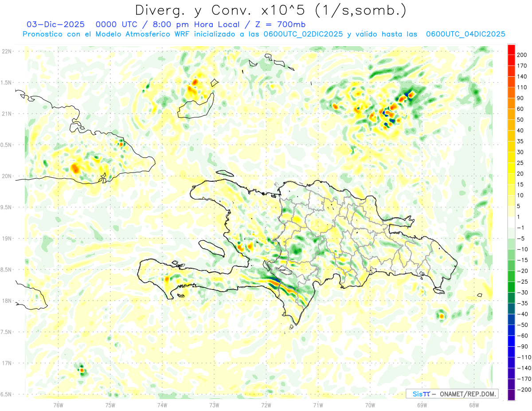Click the longitude label '74W'
The width and height of the screenshot is (532, 411).
point(162,405)
